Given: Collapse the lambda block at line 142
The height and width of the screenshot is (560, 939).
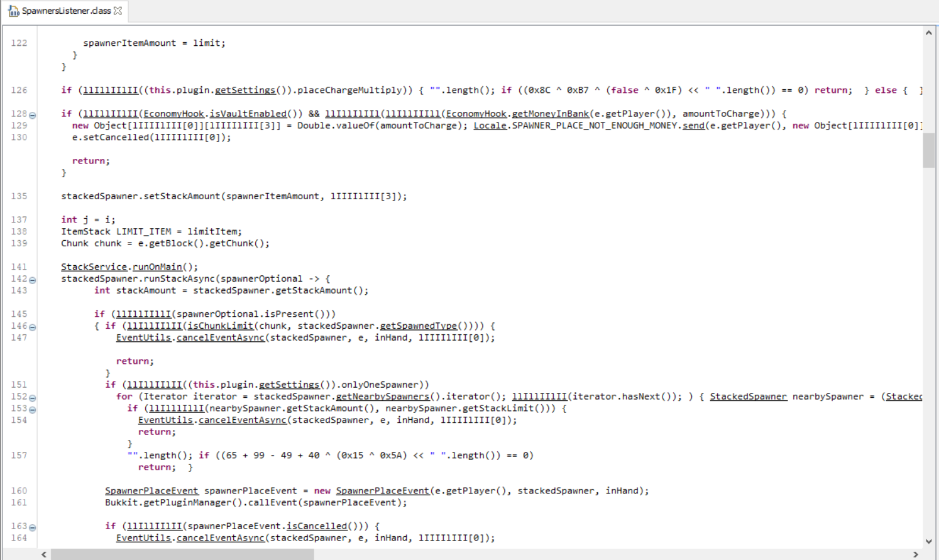Looking at the screenshot, I should 32,280.
